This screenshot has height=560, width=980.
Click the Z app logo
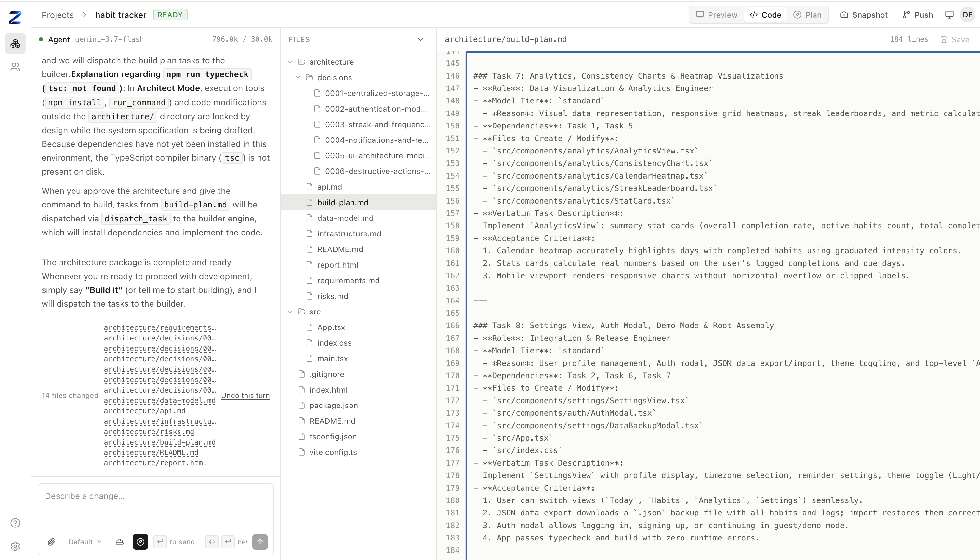click(x=15, y=17)
